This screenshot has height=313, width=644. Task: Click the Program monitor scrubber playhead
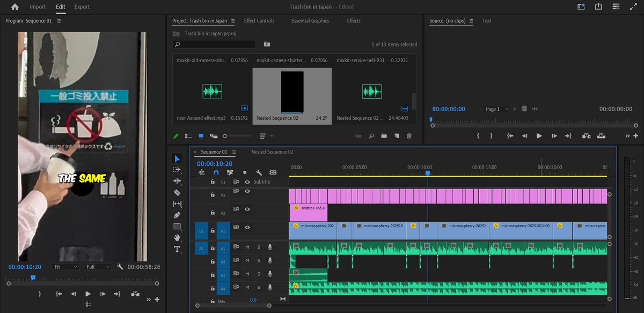click(x=33, y=278)
